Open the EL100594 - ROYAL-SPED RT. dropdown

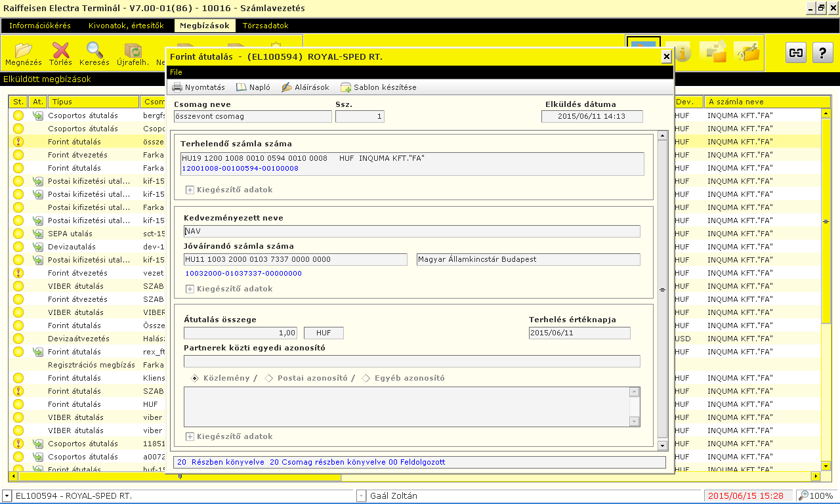tap(7, 495)
